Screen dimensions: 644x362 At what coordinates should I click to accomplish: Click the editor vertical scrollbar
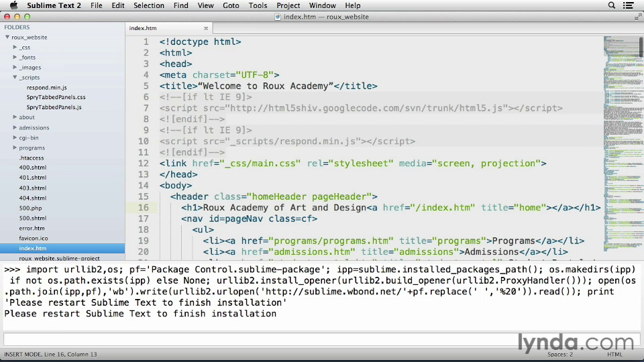coord(641,47)
